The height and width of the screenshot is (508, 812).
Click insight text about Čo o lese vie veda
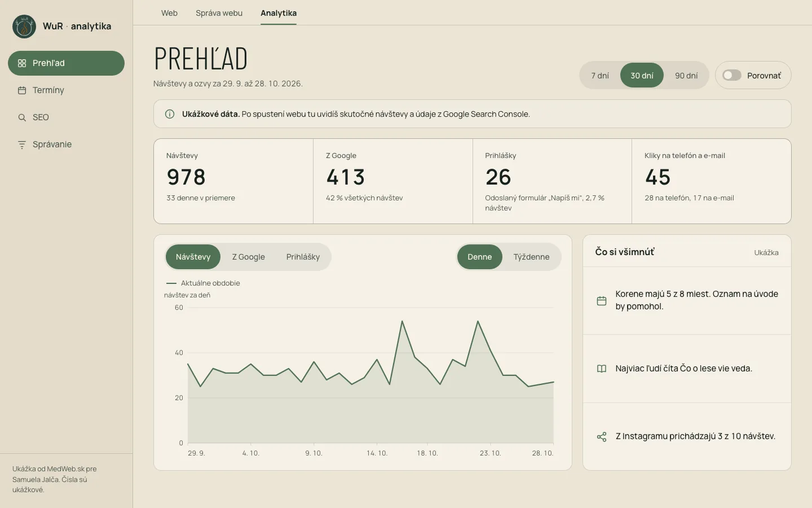tap(684, 369)
